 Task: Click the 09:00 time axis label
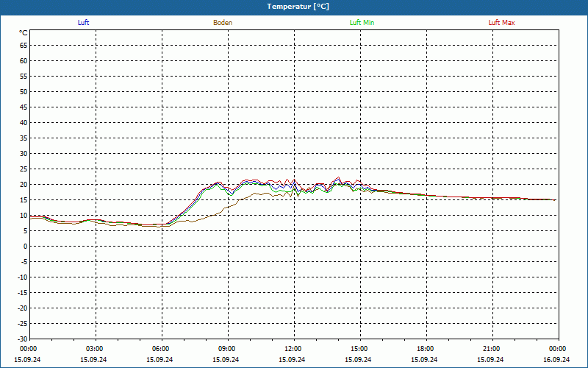226,349
